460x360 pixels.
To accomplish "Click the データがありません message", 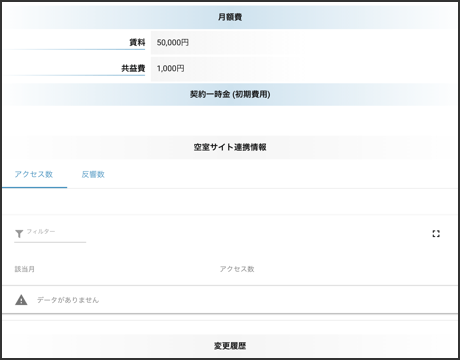I will pos(68,300).
